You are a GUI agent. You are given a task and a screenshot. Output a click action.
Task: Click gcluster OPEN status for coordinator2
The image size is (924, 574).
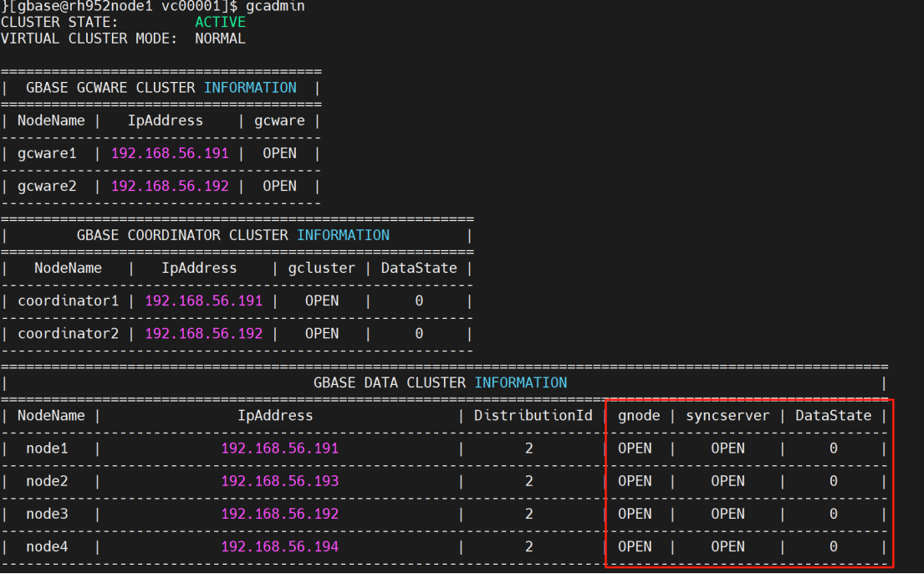coord(322,334)
